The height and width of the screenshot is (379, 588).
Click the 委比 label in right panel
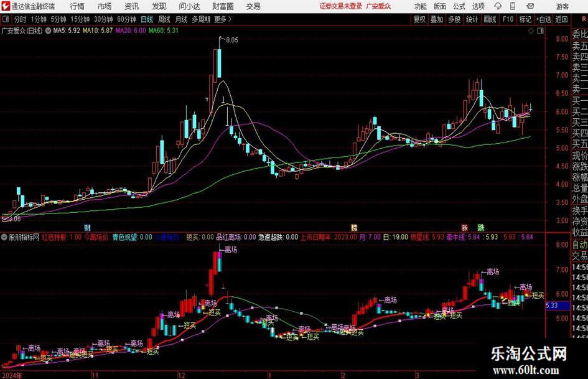pos(580,34)
